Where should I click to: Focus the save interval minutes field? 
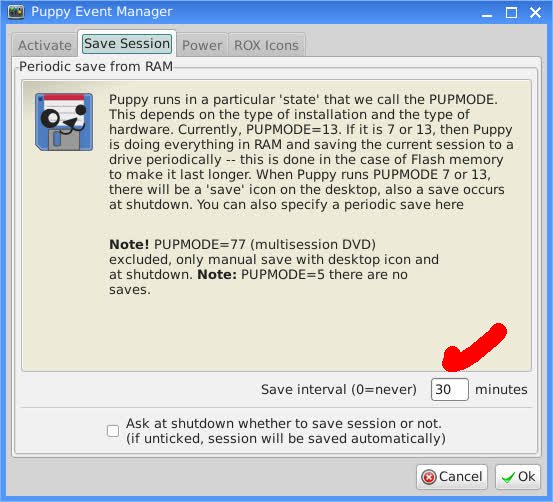(450, 389)
